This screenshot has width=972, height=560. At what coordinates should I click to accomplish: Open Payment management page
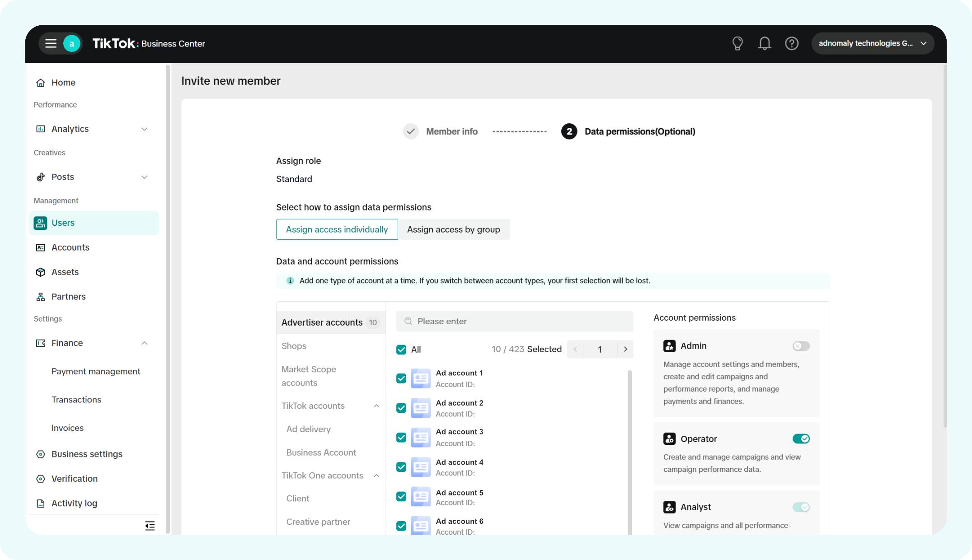96,371
